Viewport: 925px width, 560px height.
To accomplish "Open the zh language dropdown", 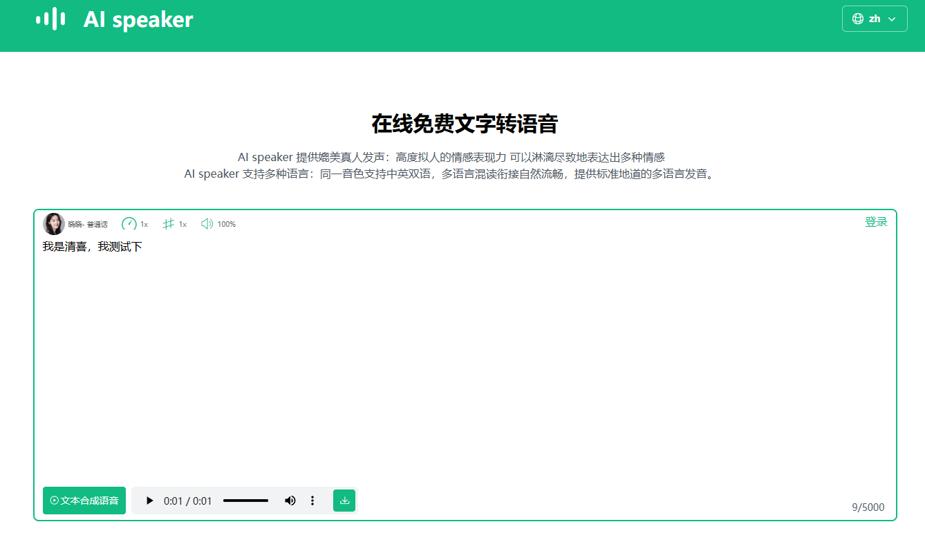I will pyautogui.click(x=875, y=19).
